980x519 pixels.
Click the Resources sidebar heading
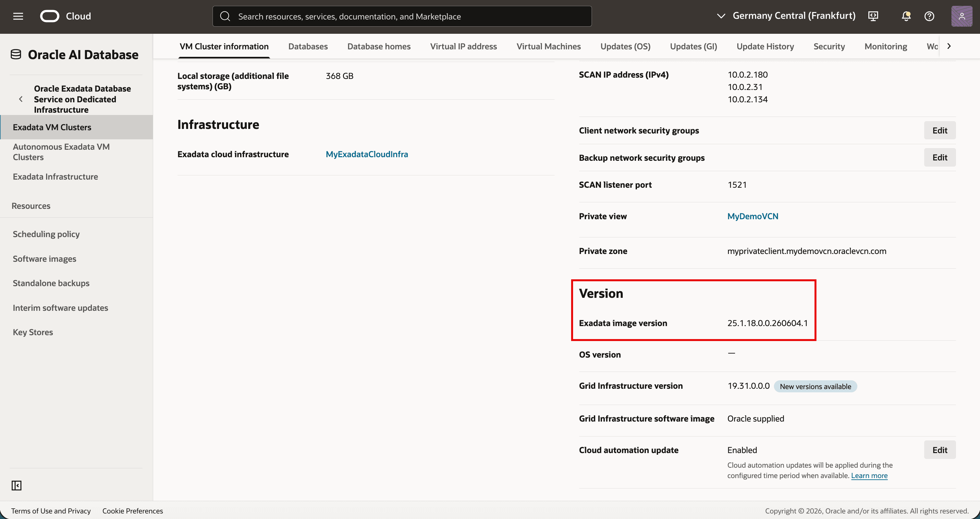[31, 206]
